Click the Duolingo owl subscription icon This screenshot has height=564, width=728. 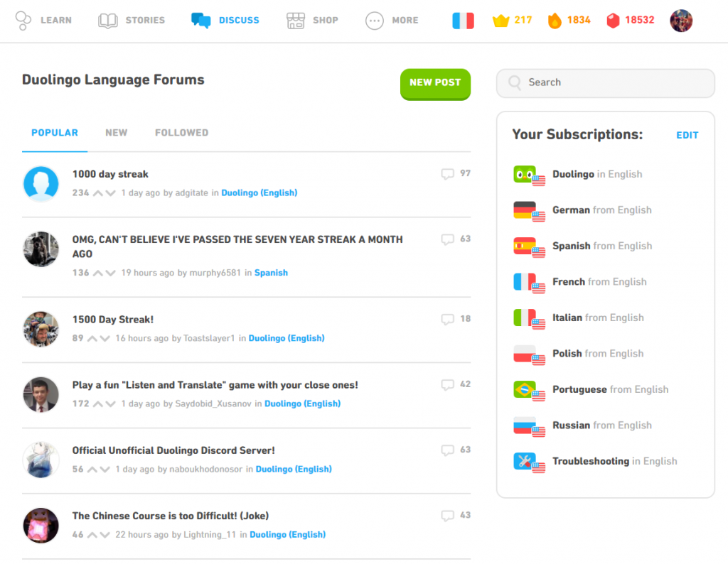point(529,175)
